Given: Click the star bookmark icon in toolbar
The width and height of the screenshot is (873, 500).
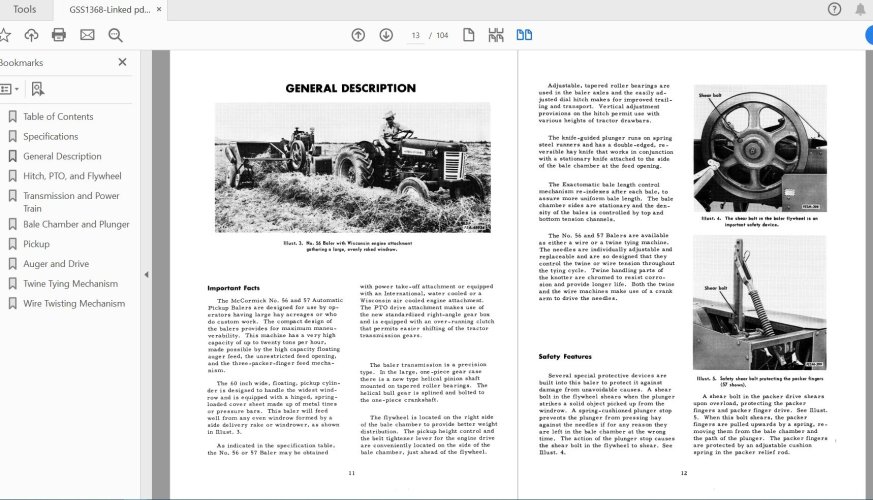Looking at the screenshot, I should point(4,35).
